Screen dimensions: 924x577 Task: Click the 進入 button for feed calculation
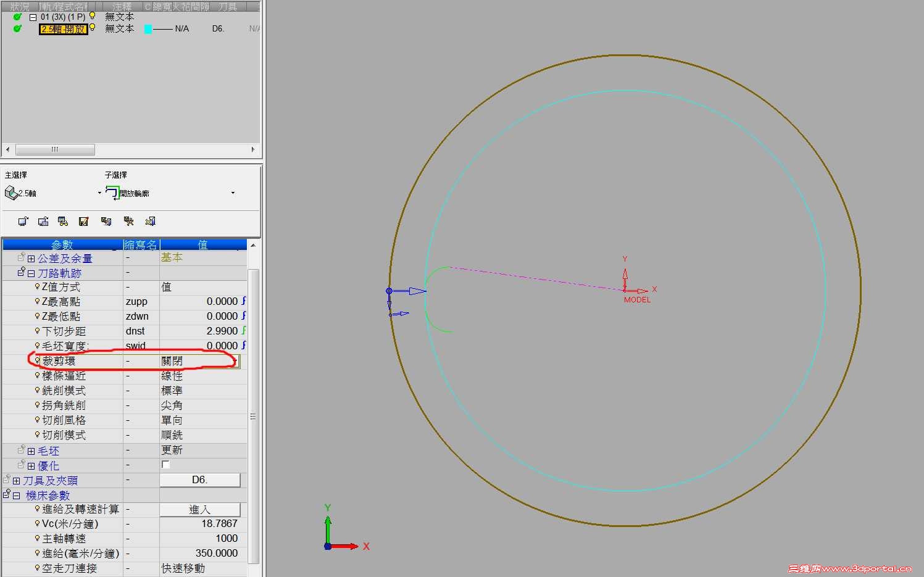(200, 510)
